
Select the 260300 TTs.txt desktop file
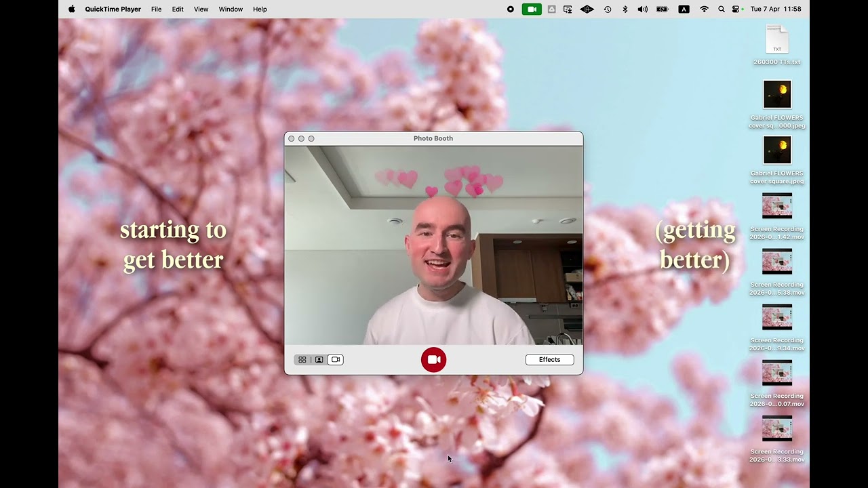[x=777, y=45]
